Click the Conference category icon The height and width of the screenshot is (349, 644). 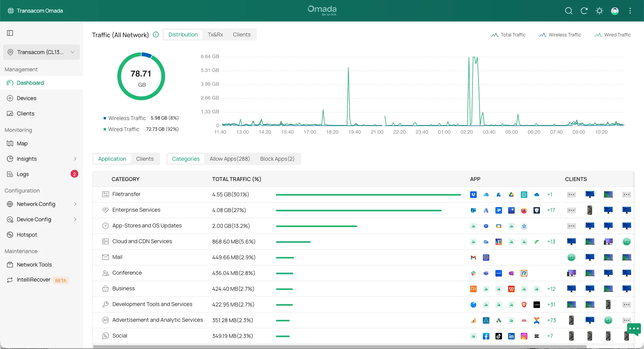click(x=106, y=273)
